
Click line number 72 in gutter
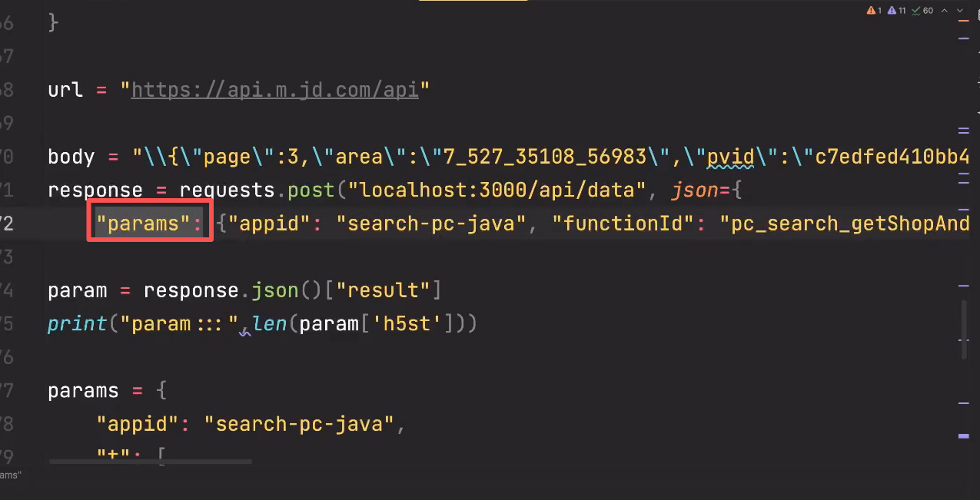(6, 224)
